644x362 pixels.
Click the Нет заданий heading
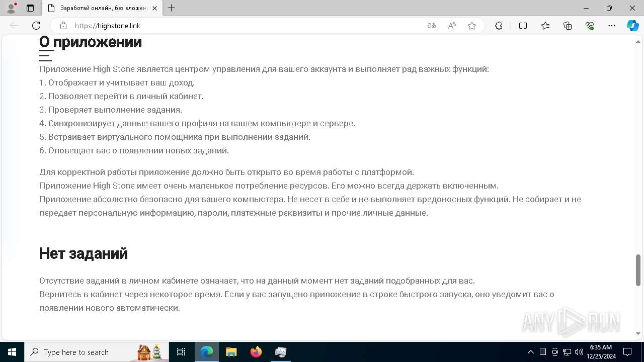coord(84,253)
